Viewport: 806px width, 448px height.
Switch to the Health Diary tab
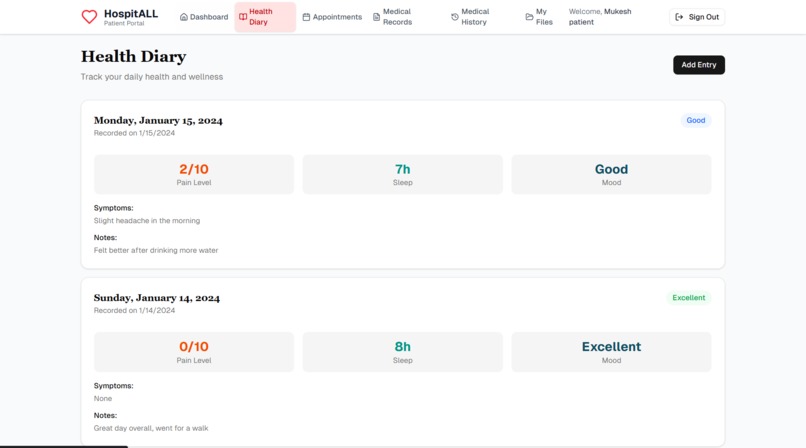(265, 17)
